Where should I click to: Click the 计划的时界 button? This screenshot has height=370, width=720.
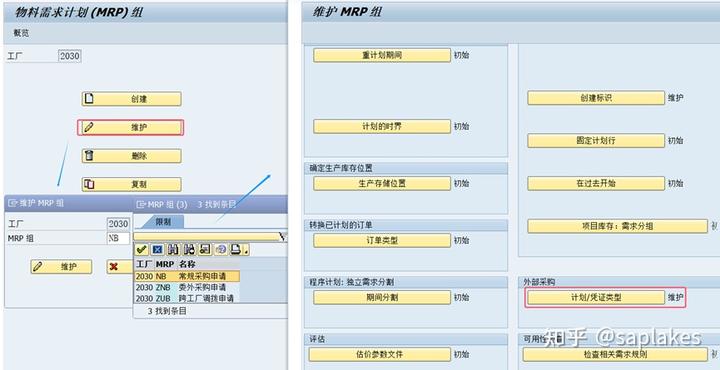pyautogui.click(x=382, y=126)
